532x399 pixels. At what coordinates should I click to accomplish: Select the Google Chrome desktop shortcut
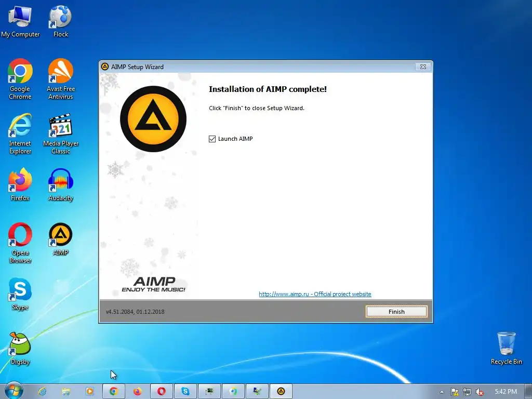tap(20, 79)
